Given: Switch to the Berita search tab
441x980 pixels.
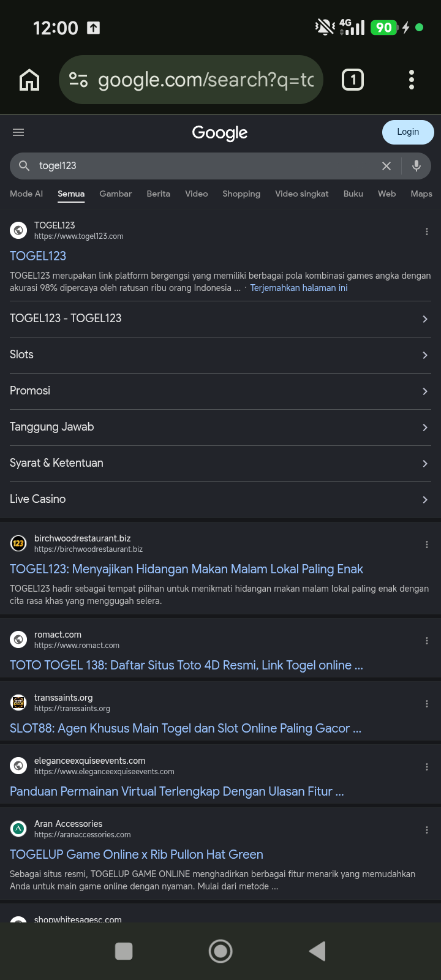Looking at the screenshot, I should 159,194.
